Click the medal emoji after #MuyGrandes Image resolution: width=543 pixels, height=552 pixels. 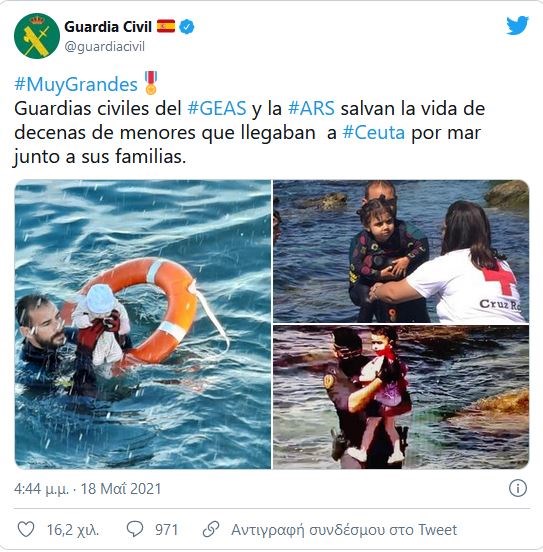151,83
